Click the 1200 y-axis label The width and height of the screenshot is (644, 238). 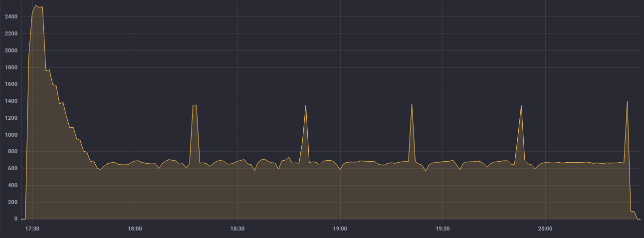pos(11,118)
